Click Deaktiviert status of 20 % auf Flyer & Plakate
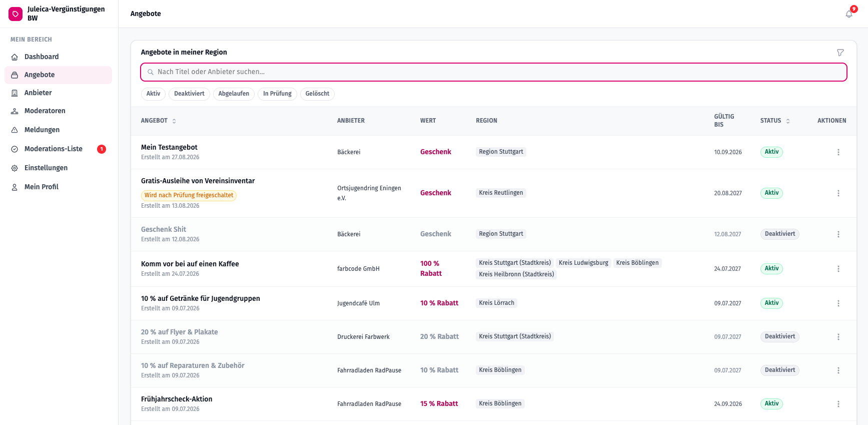 pos(779,337)
